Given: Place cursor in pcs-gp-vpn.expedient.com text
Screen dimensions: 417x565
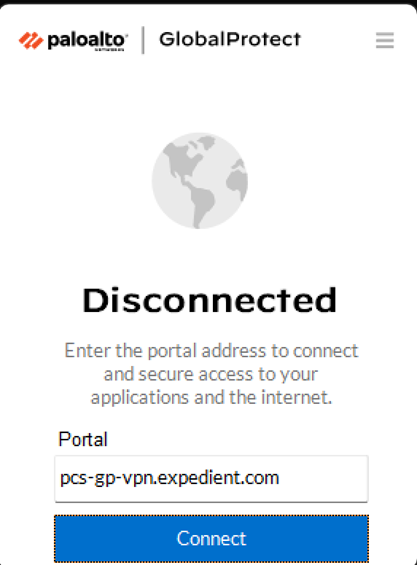Looking at the screenshot, I should (x=169, y=478).
